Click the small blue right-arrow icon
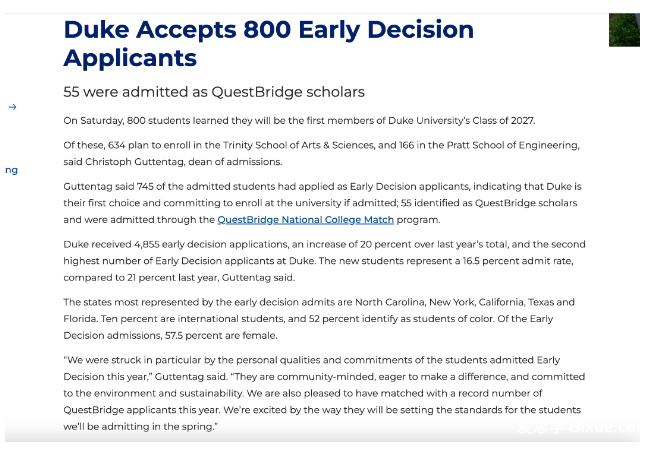665x449 pixels. (x=12, y=107)
